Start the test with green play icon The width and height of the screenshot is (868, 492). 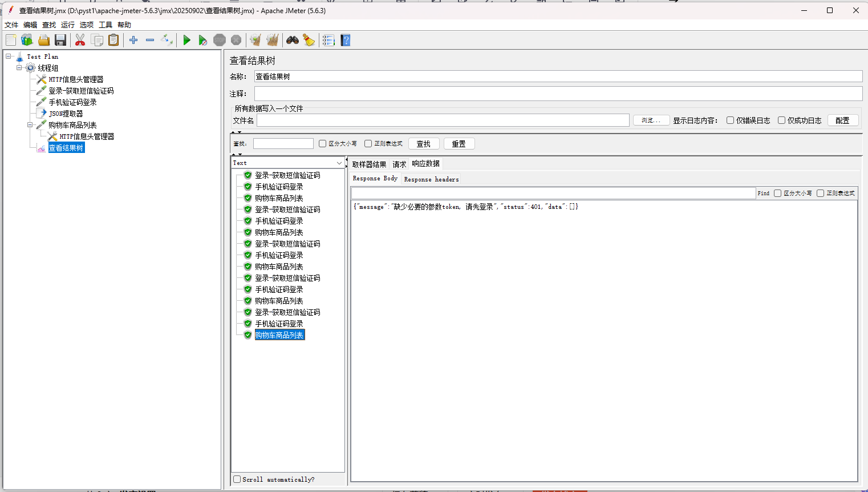click(x=186, y=40)
